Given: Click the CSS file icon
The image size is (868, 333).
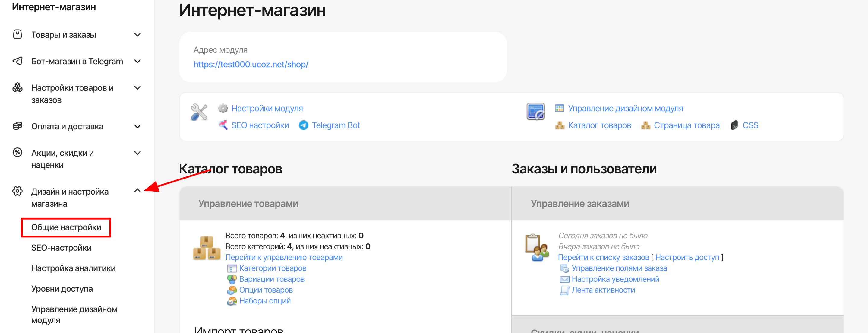Looking at the screenshot, I should [734, 125].
